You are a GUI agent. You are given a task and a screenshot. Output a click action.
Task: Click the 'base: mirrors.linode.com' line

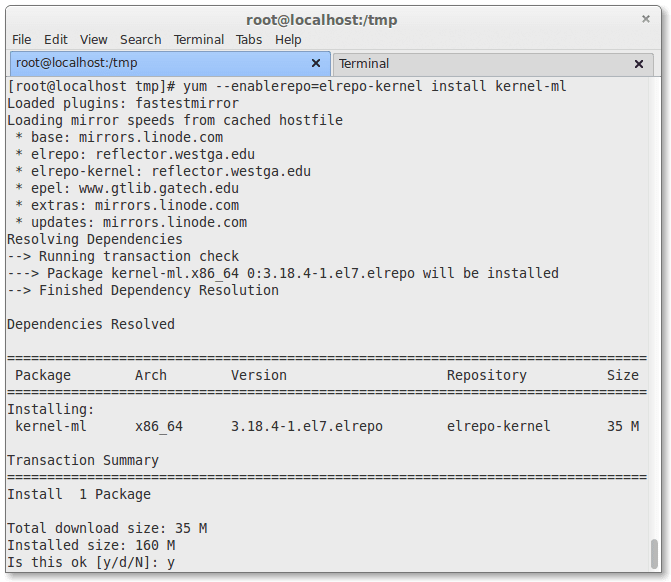pyautogui.click(x=119, y=137)
